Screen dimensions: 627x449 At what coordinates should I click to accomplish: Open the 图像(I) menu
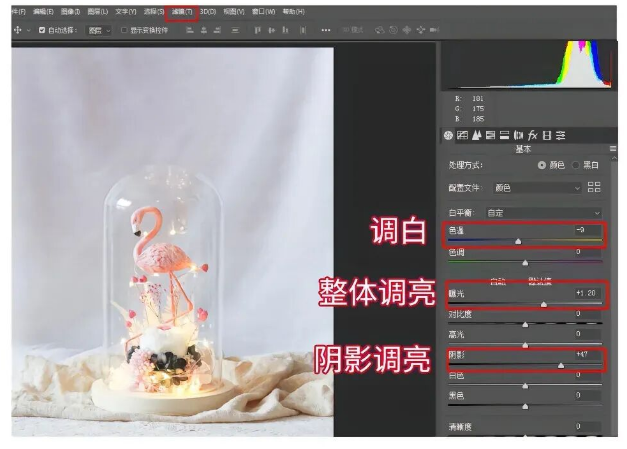pyautogui.click(x=70, y=12)
